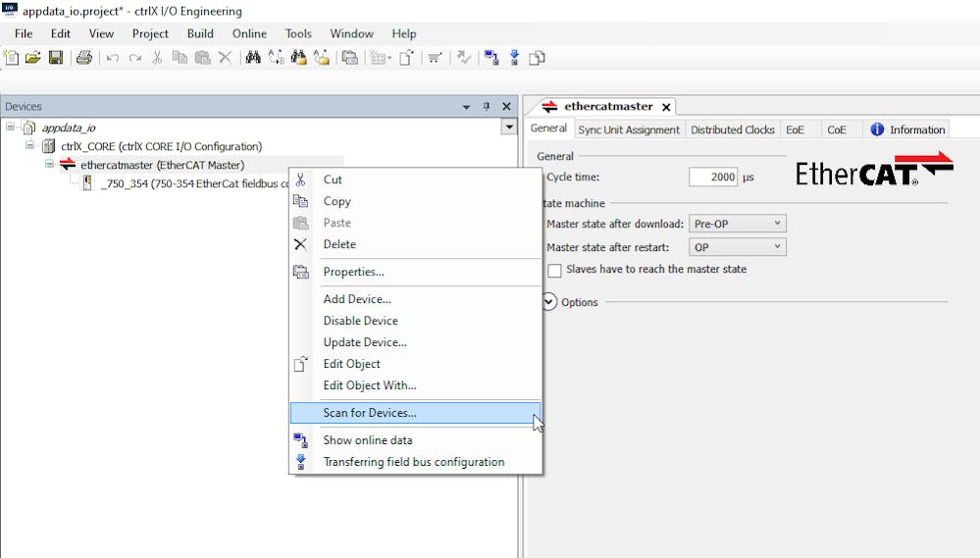
Task: Click the Undo arrow in the toolbar
Action: click(113, 58)
